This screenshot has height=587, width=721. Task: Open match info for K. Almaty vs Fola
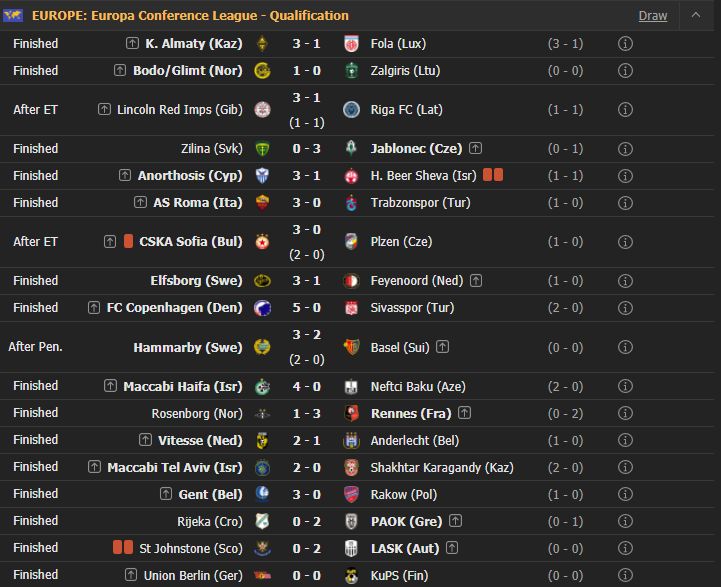pos(625,44)
